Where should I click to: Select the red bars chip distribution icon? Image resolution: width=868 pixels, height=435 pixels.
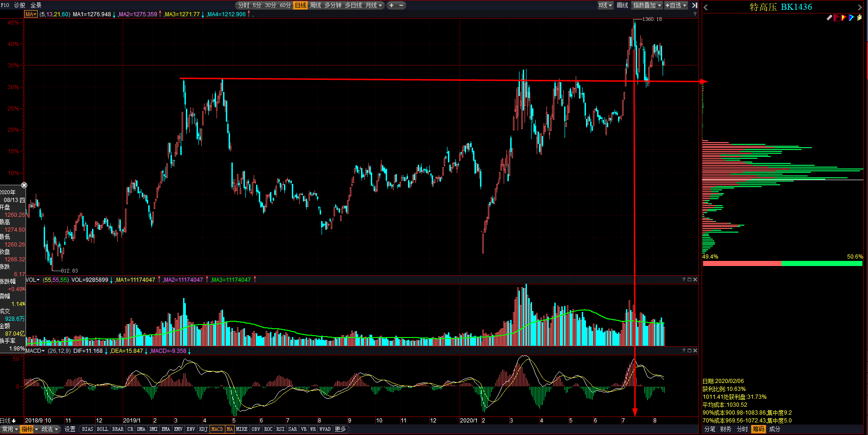point(837,18)
